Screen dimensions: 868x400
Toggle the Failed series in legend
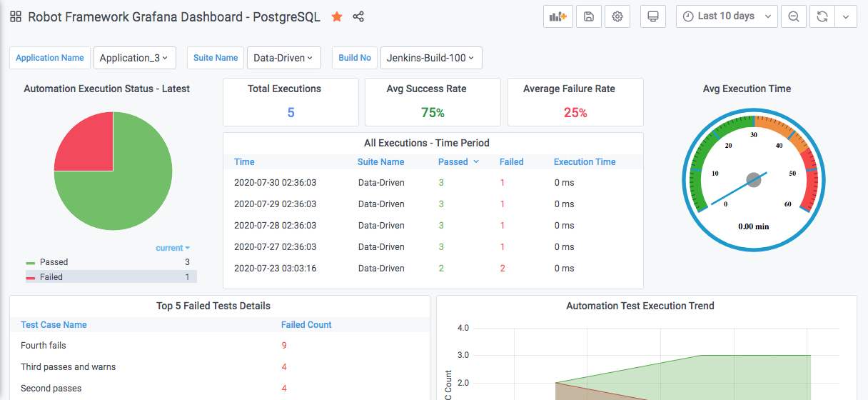[x=51, y=277]
